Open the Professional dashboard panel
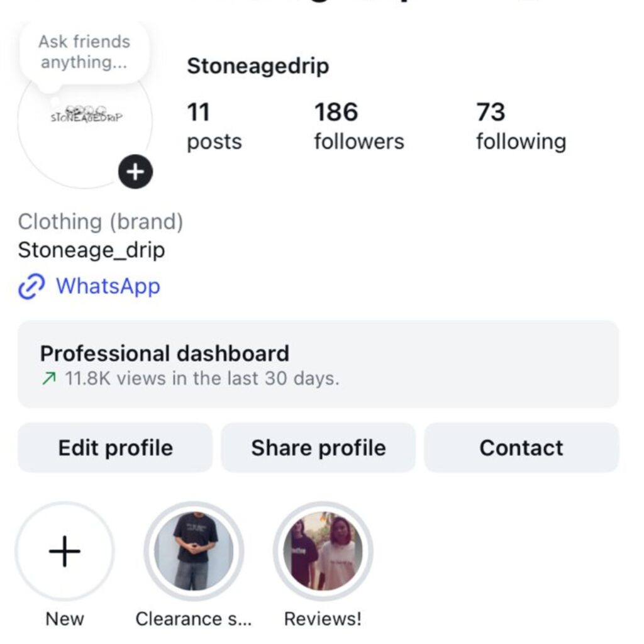This screenshot has width=644, height=644. [318, 364]
